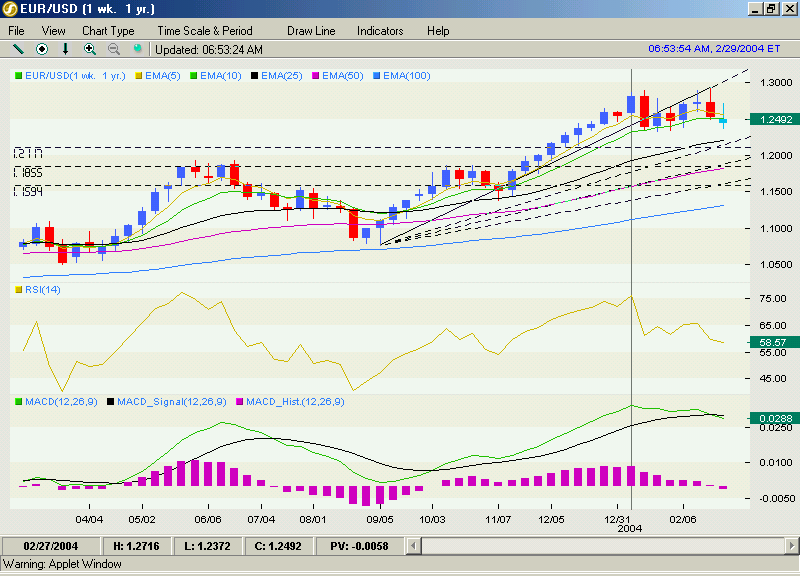Click the black EMA(25) color square
Viewport: 800px width, 576px height.
click(x=255, y=76)
